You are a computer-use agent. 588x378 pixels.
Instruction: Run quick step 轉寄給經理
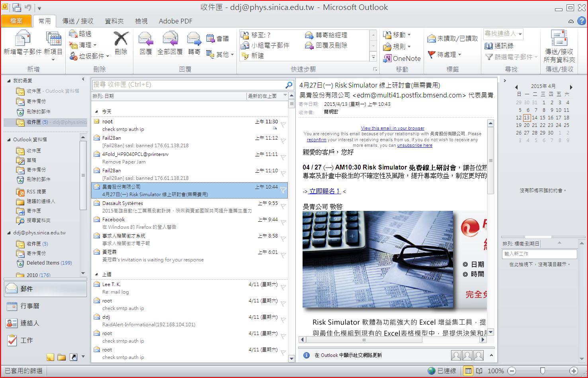326,35
